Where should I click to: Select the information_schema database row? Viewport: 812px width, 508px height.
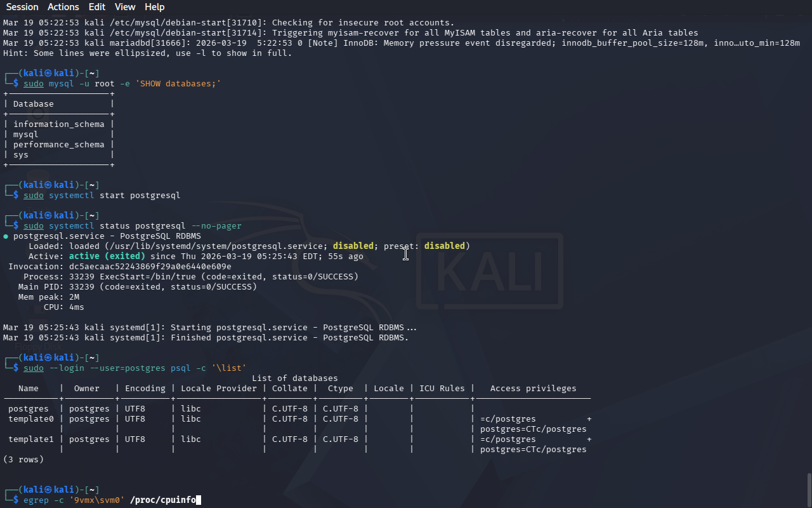[58, 124]
